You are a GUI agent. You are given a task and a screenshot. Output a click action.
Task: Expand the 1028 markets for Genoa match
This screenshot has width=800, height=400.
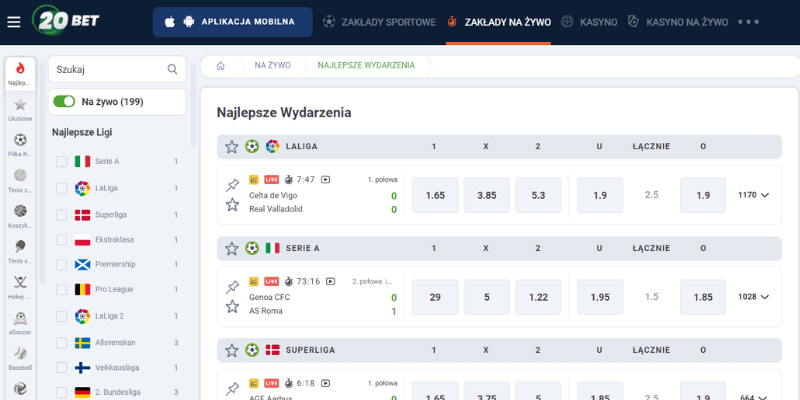pyautogui.click(x=754, y=297)
